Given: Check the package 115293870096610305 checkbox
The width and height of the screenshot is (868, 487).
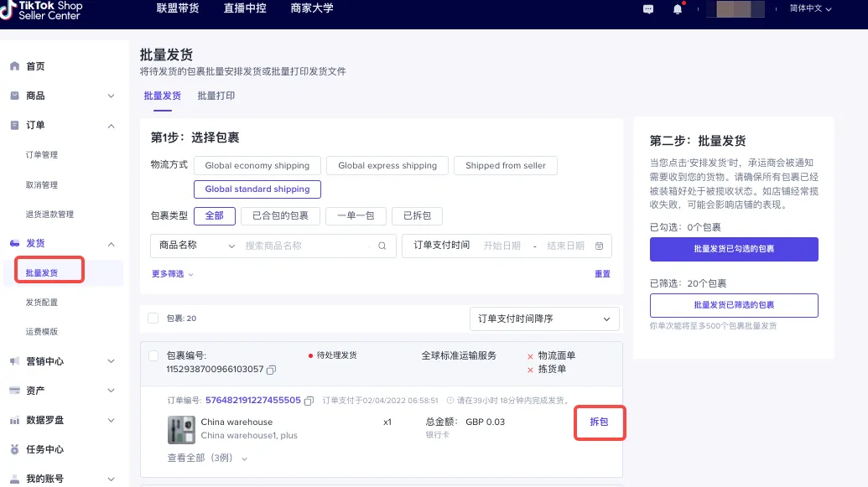Looking at the screenshot, I should 153,355.
